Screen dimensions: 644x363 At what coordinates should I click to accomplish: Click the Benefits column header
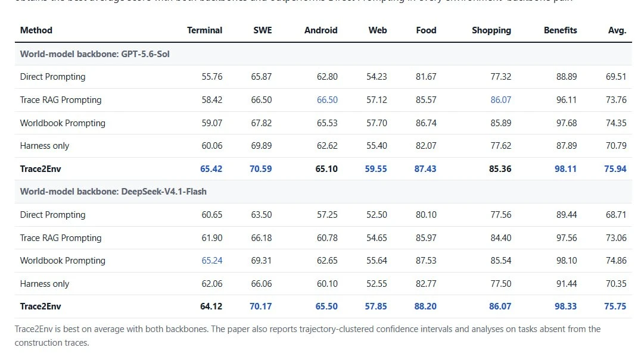(x=560, y=30)
